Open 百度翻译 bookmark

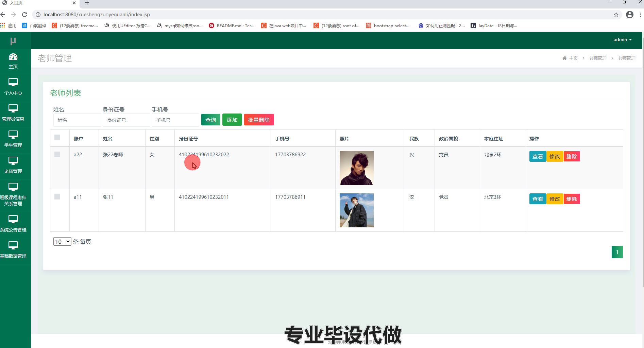[x=34, y=25]
